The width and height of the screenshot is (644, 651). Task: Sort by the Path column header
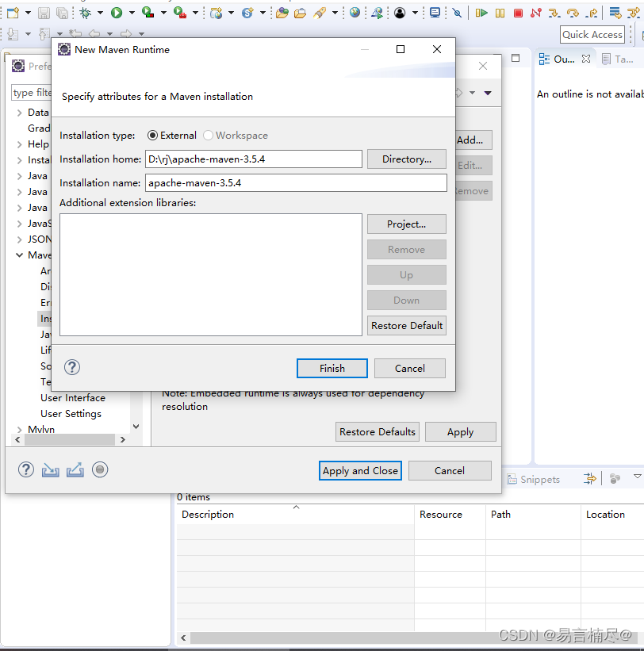533,515
